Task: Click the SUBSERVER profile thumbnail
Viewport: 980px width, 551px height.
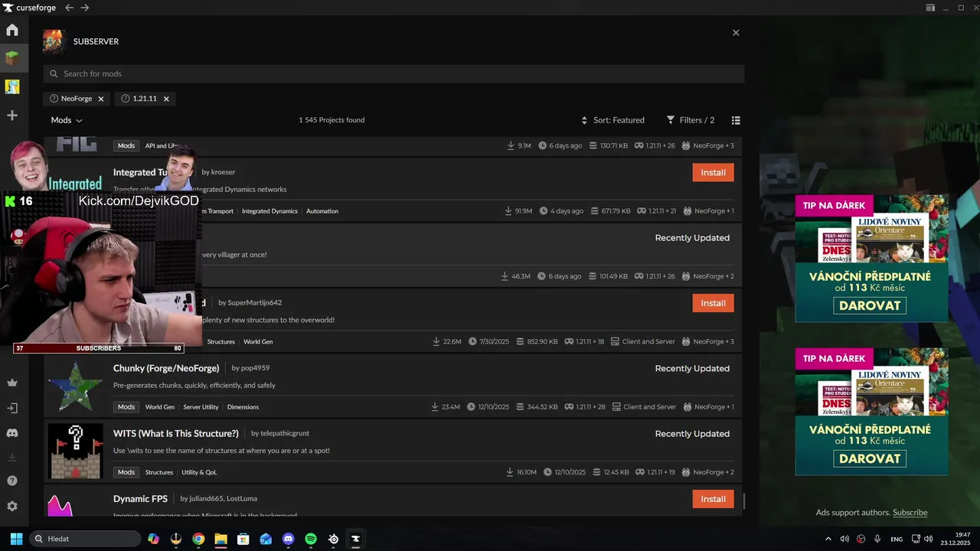Action: [x=54, y=41]
